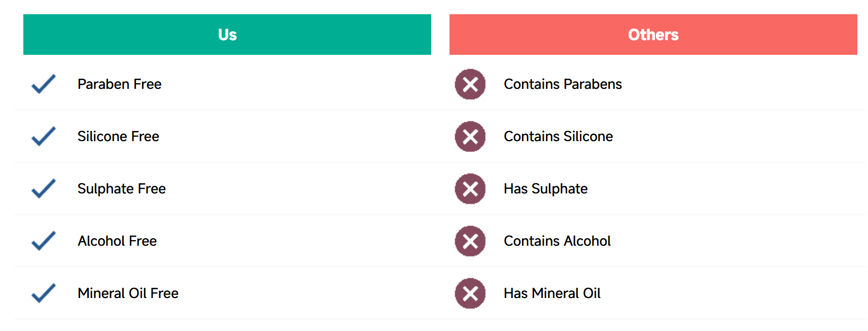868x331 pixels.
Task: Click the X icon beside Contains Parabens
Action: [470, 84]
